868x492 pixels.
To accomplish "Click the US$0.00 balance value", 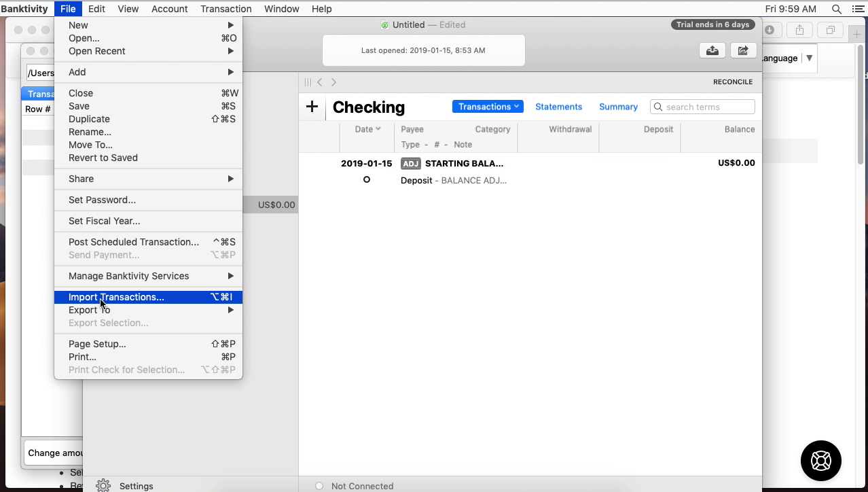I will pos(736,163).
